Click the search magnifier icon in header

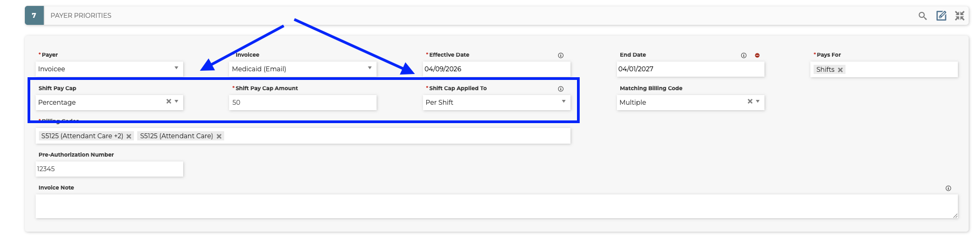(x=923, y=16)
